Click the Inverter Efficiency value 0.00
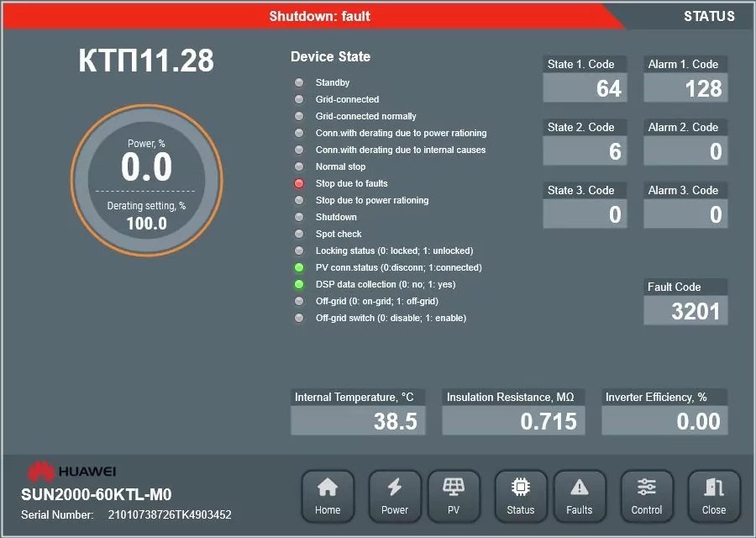 pyautogui.click(x=664, y=421)
